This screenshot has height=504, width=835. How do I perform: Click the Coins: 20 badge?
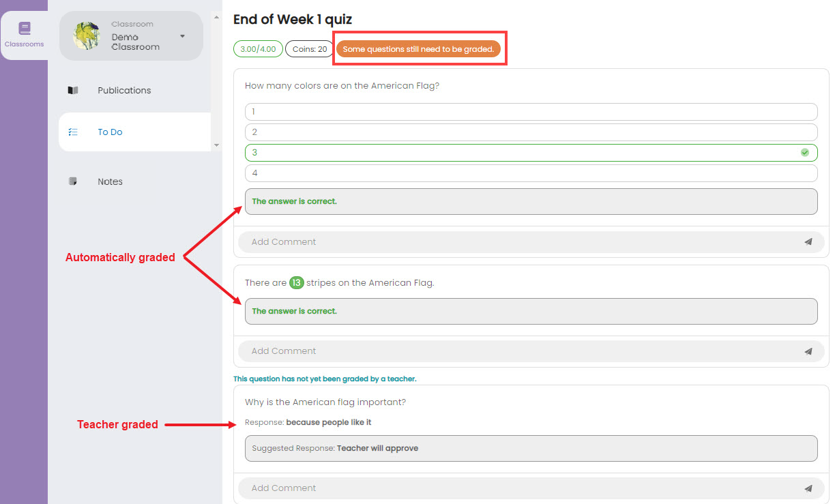[309, 49]
